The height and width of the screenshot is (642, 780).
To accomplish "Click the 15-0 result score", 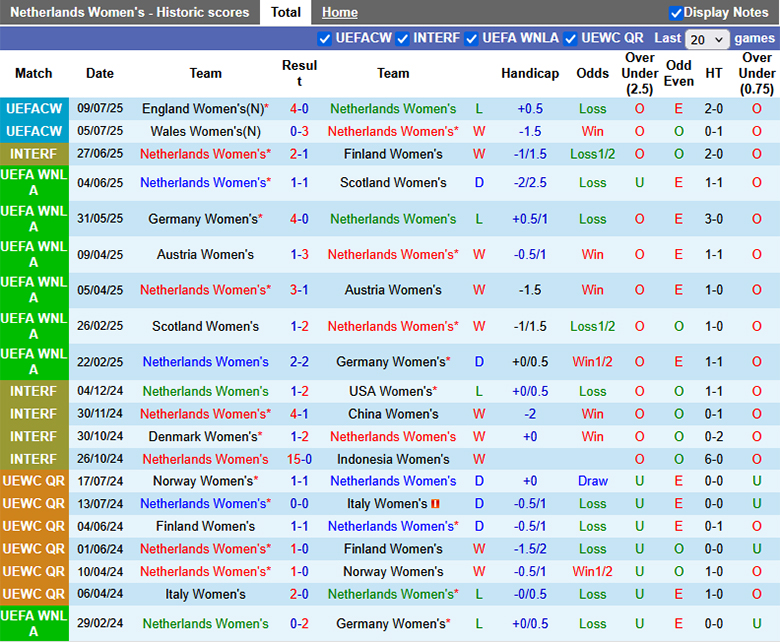I will tap(299, 459).
